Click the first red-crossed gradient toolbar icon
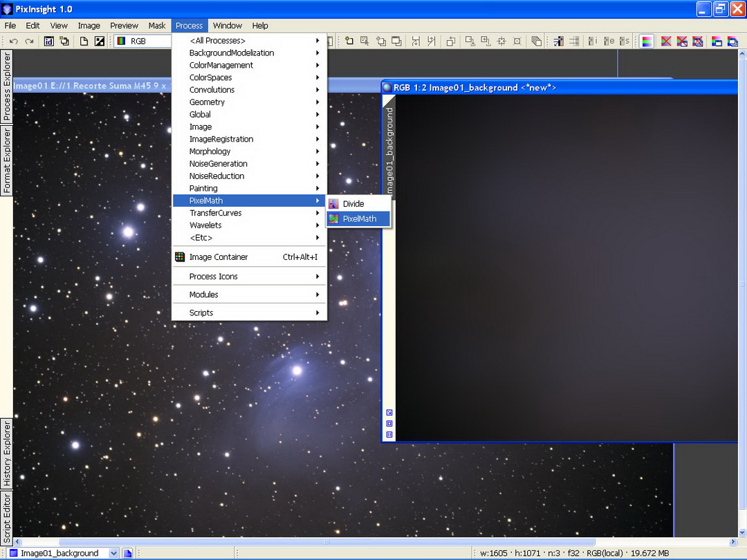Image resolution: width=747 pixels, height=560 pixels. [x=667, y=41]
